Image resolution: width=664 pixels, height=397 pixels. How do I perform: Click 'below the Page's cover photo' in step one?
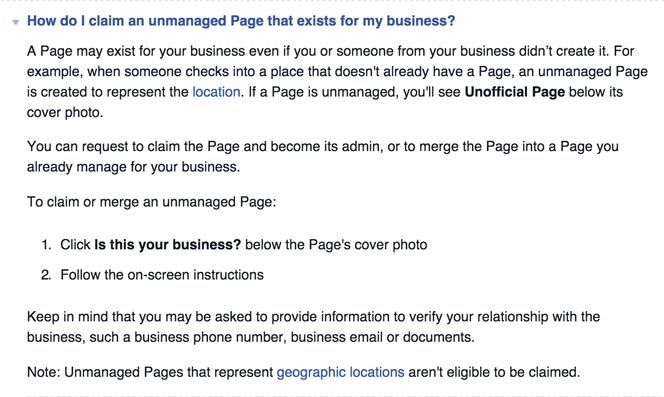coord(336,244)
